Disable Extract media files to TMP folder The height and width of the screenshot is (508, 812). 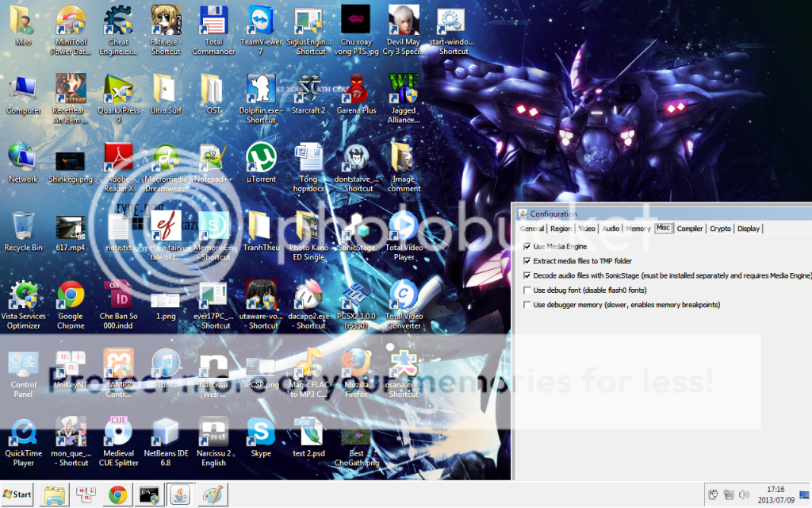(x=527, y=261)
